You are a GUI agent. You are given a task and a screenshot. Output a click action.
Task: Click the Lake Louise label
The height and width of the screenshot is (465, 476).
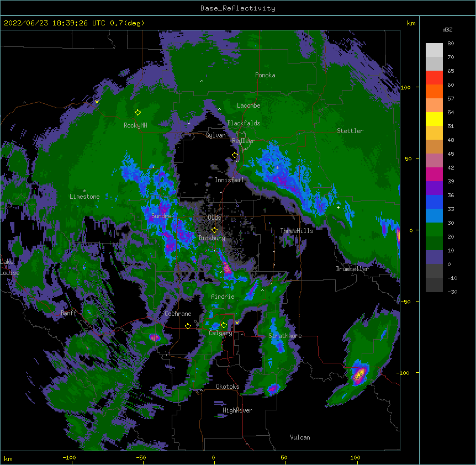(9, 267)
